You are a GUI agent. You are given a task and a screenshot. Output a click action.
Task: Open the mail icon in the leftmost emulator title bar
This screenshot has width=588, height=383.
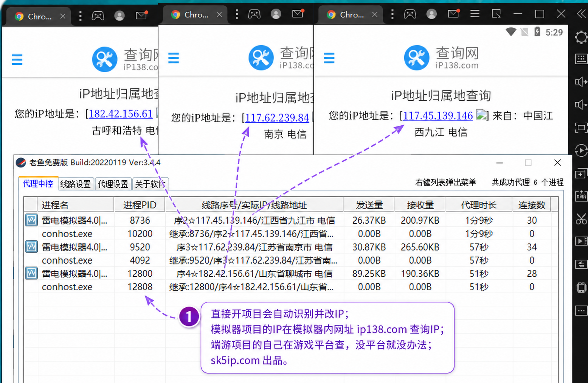[142, 15]
